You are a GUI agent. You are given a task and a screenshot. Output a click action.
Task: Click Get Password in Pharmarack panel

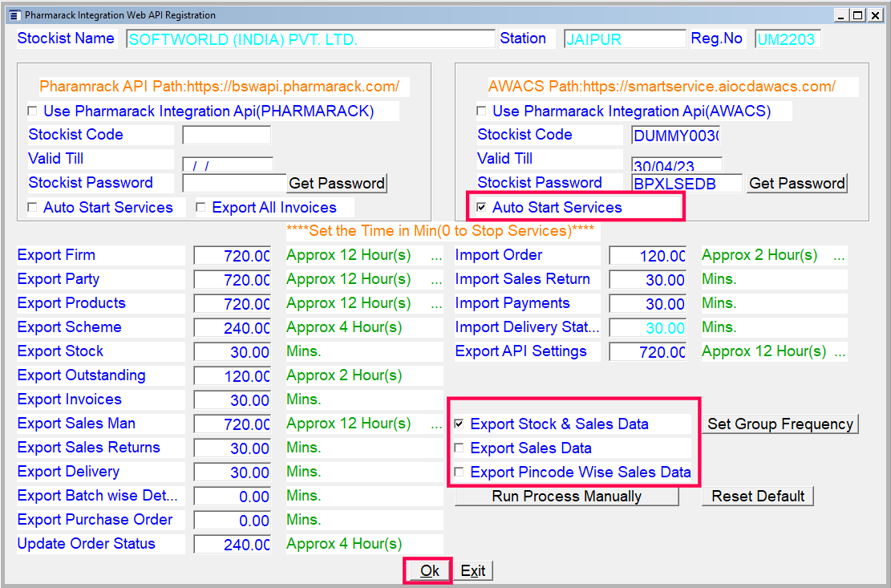coord(337,183)
